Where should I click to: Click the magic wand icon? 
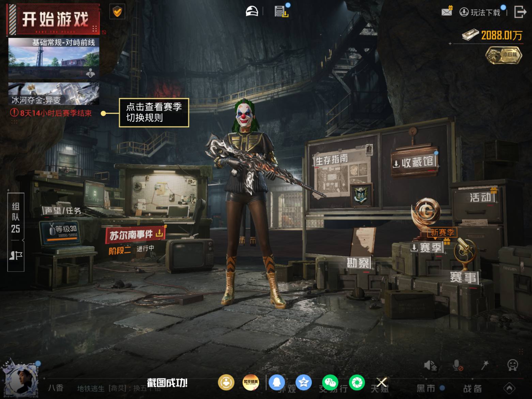pos(485,365)
